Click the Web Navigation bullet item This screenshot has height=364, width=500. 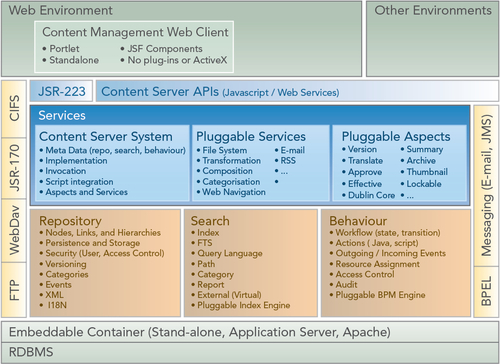point(234,192)
